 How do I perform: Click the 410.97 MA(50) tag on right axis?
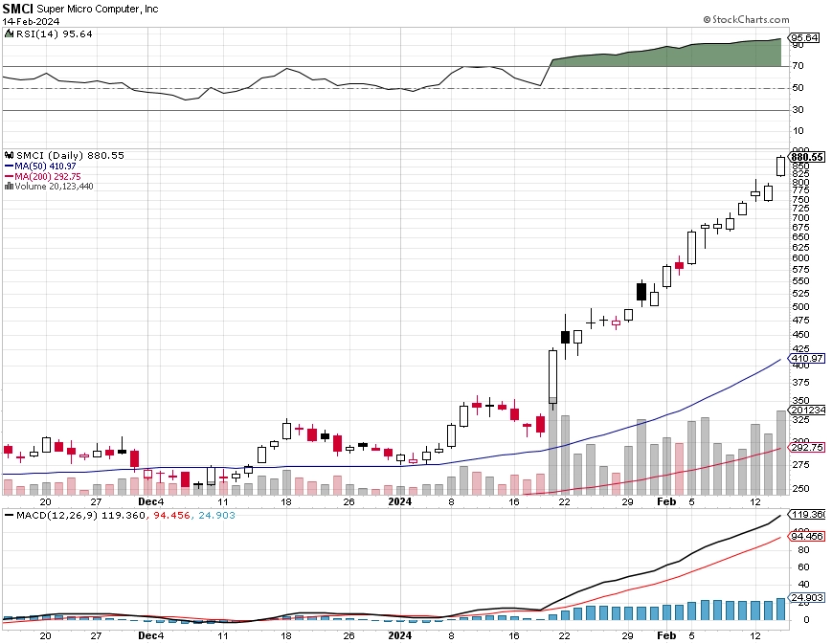point(807,359)
